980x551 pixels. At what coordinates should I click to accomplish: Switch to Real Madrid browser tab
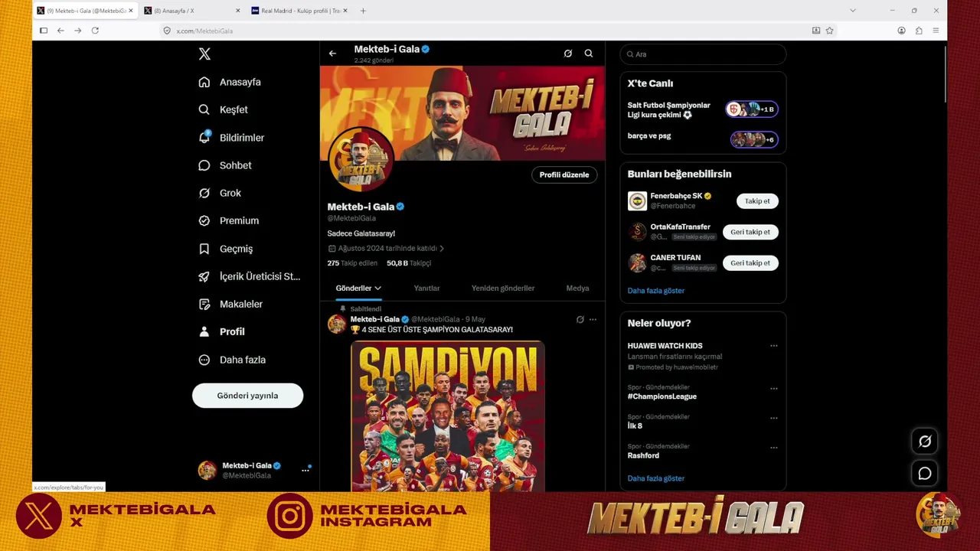pyautogui.click(x=299, y=11)
